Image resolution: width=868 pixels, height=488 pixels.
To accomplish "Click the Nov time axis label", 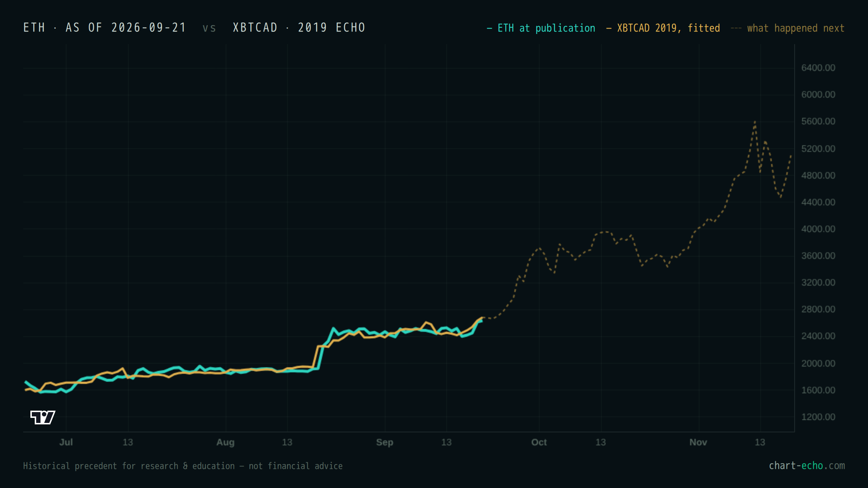I will pyautogui.click(x=698, y=442).
